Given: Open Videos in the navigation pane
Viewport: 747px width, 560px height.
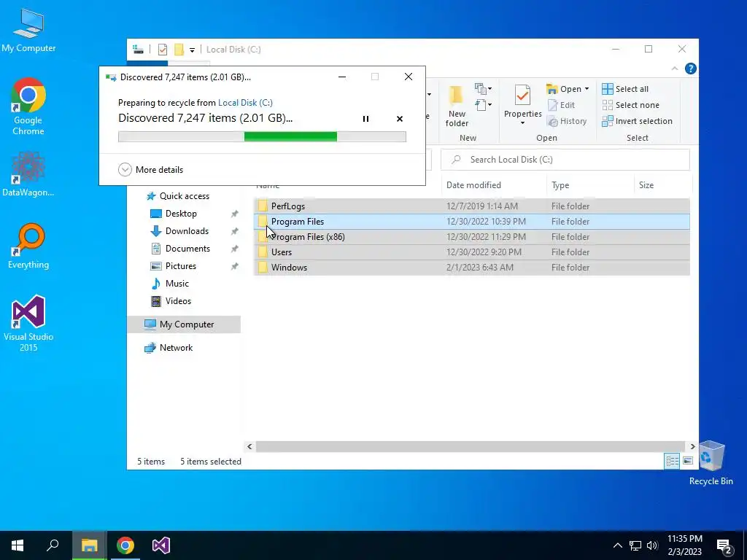Looking at the screenshot, I should point(171,301).
